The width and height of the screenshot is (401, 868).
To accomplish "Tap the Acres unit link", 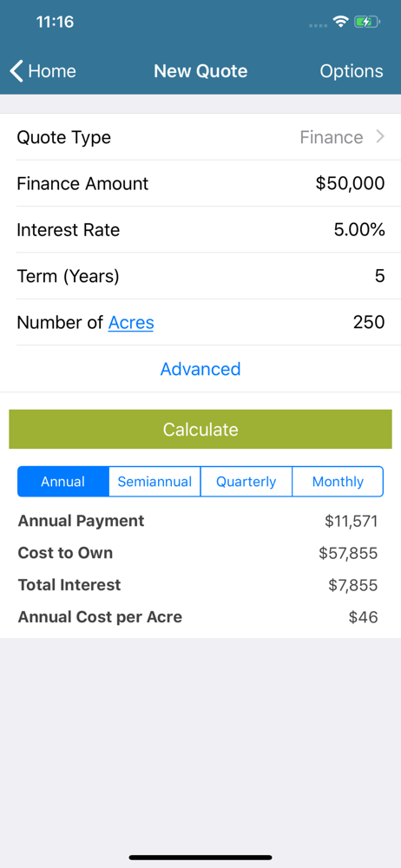I will click(131, 322).
